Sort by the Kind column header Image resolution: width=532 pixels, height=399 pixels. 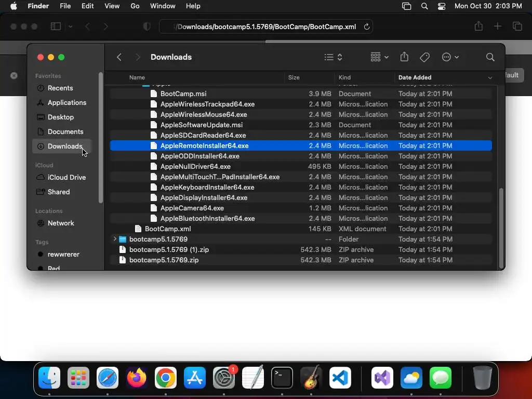(x=344, y=77)
